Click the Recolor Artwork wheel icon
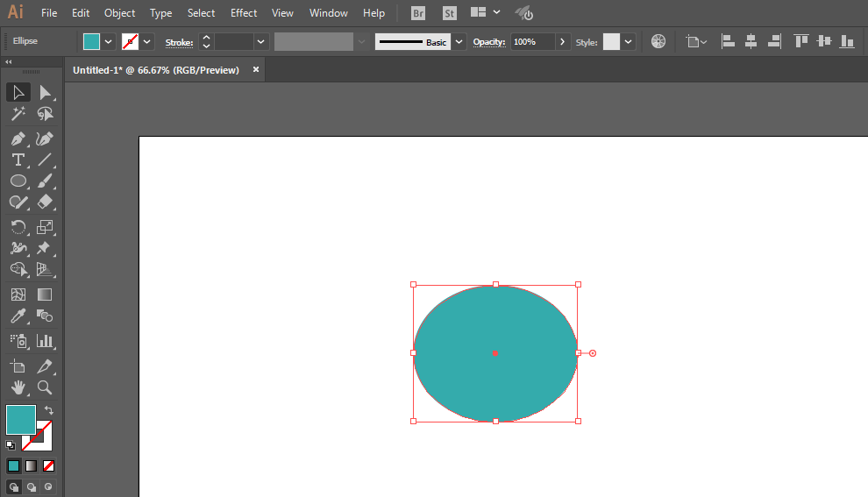The height and width of the screenshot is (497, 868). (658, 41)
